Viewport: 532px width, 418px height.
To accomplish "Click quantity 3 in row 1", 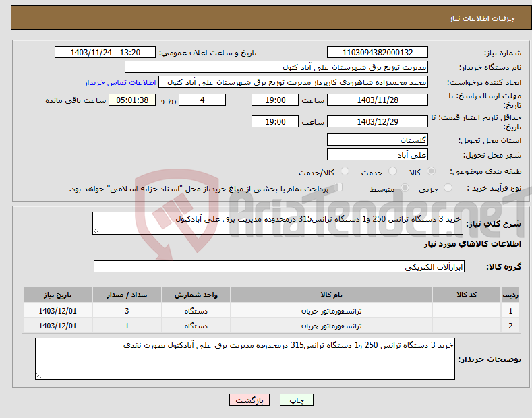I will pos(127,311).
